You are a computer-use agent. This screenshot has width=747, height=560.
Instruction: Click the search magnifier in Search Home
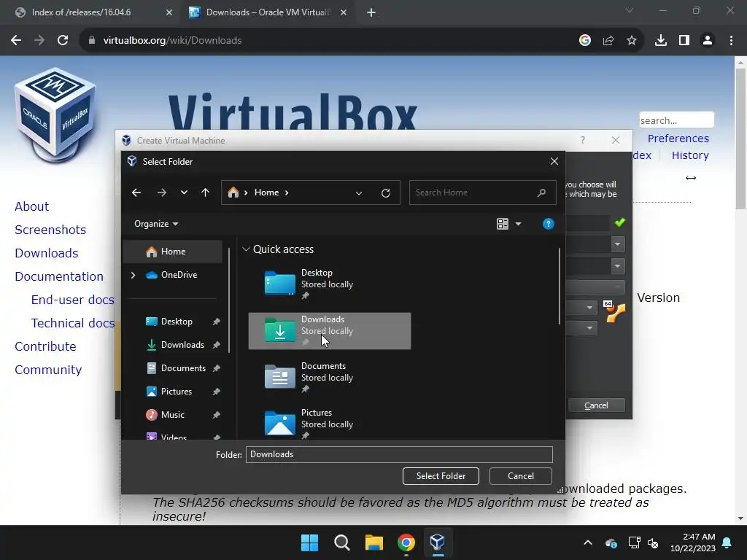pyautogui.click(x=541, y=192)
